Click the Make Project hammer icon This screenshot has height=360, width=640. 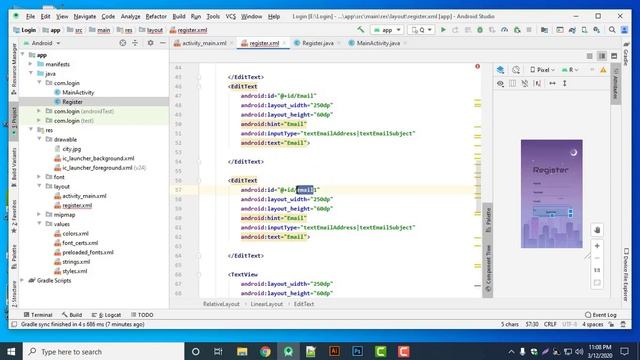pyautogui.click(x=360, y=30)
